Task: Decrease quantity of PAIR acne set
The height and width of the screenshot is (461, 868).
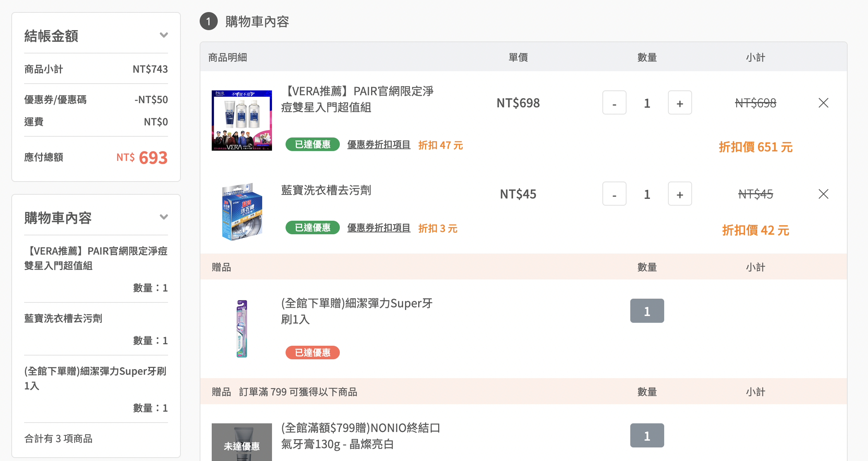Action: coord(614,102)
